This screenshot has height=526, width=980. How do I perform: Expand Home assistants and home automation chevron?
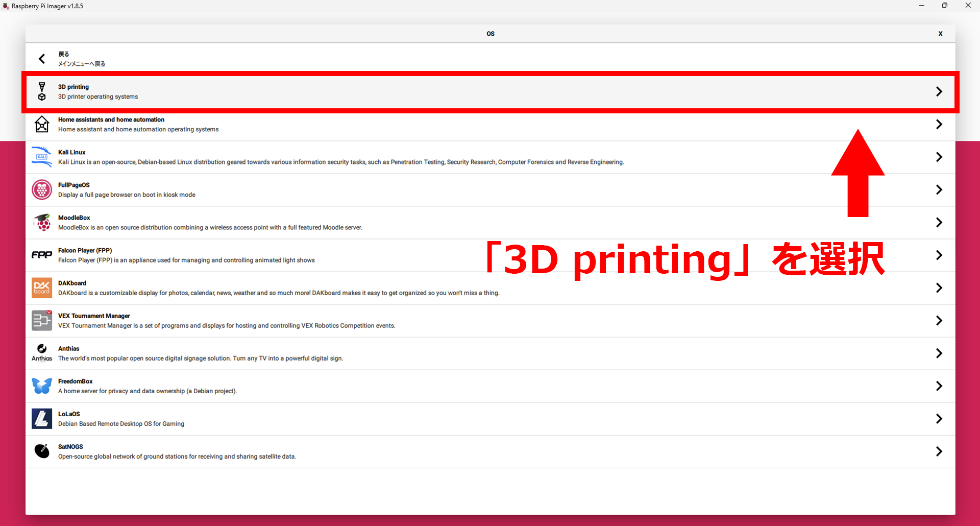[x=939, y=124]
